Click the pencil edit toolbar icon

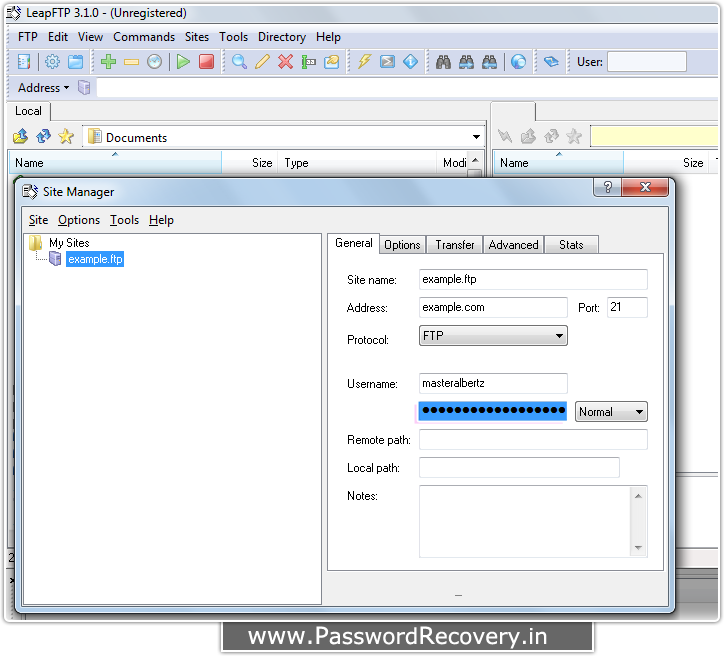[x=262, y=61]
